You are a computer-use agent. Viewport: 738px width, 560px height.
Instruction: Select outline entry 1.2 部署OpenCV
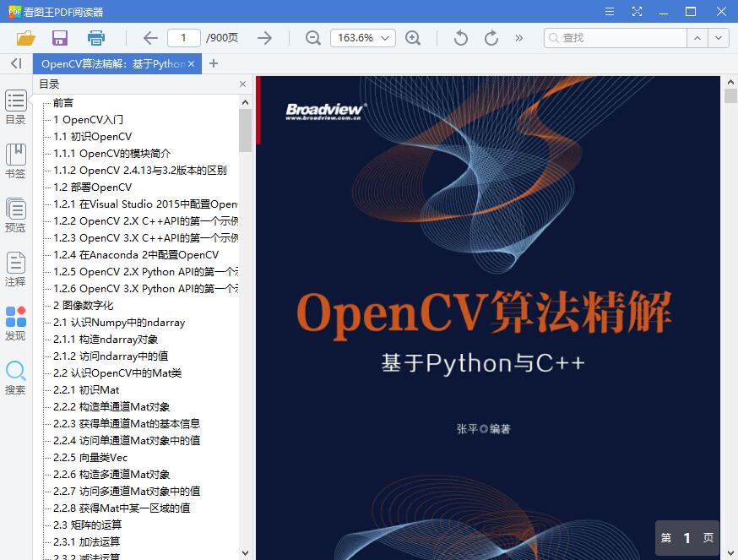(x=92, y=188)
